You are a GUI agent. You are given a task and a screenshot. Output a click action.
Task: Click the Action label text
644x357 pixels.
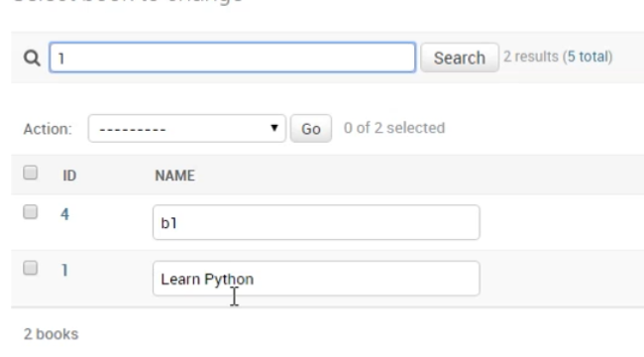click(48, 129)
